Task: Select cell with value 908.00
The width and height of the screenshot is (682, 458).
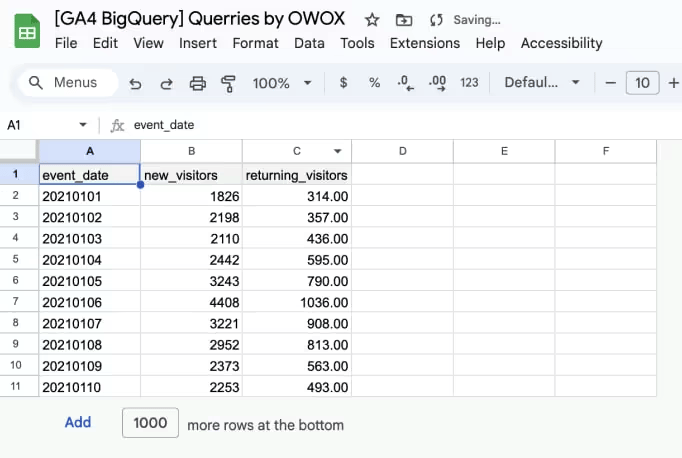Action: 297,323
